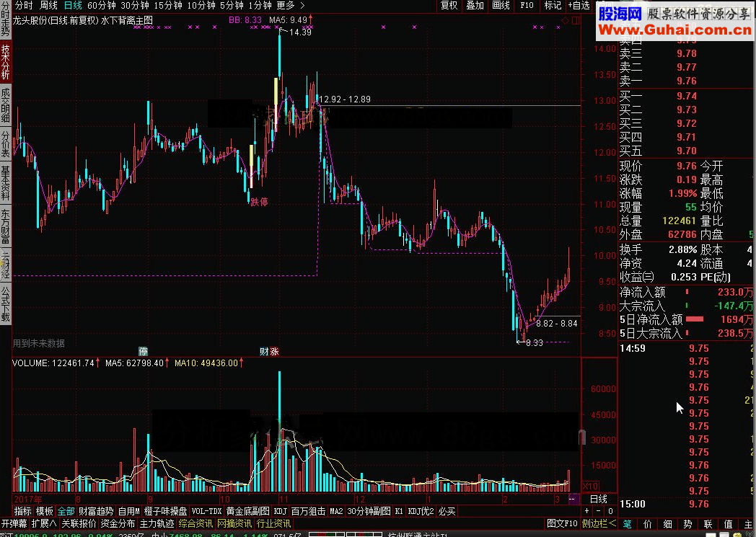Switch to the 5分钟 period
Screen dimensions: 756x537
[x=232, y=5]
